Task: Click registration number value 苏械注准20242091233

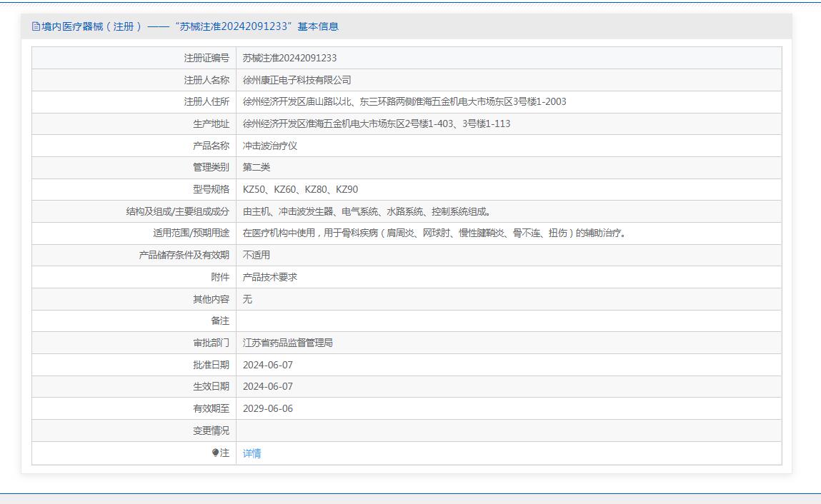Action: [289, 58]
